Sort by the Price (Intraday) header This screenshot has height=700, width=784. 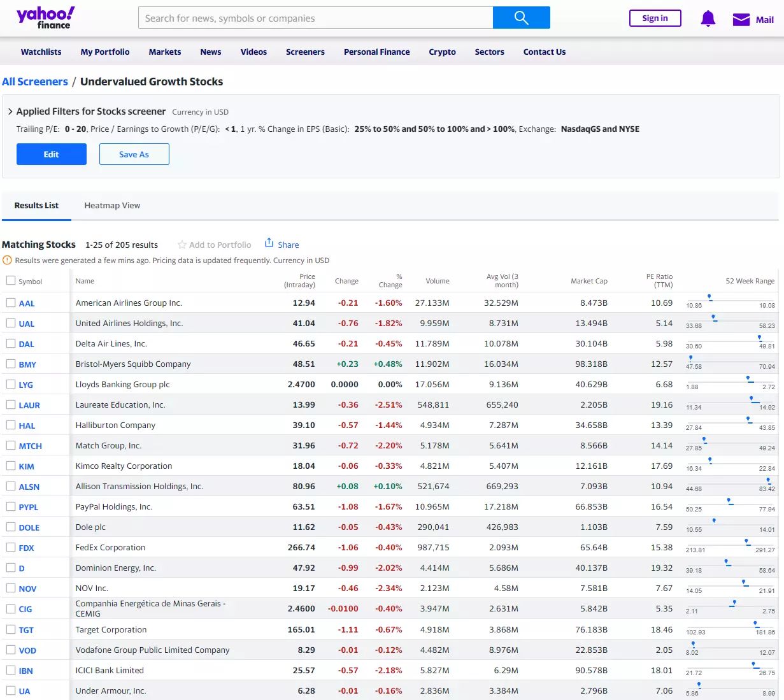(x=299, y=281)
